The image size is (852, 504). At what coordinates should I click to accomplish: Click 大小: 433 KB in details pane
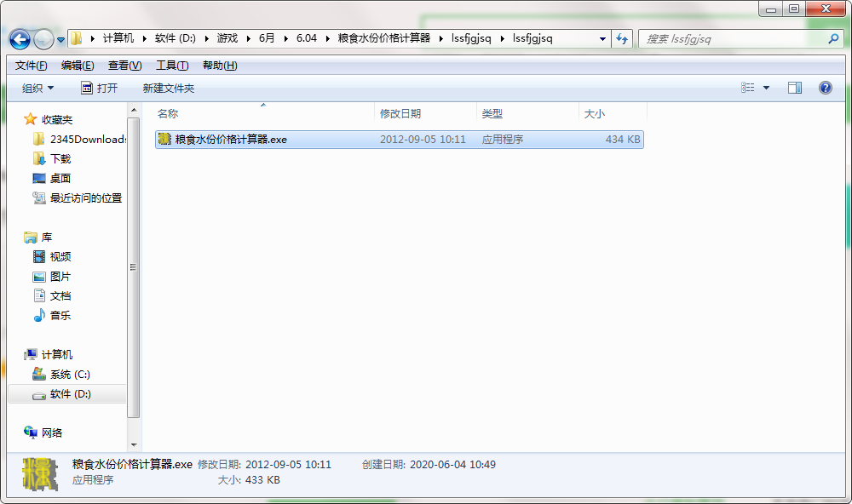click(x=249, y=480)
